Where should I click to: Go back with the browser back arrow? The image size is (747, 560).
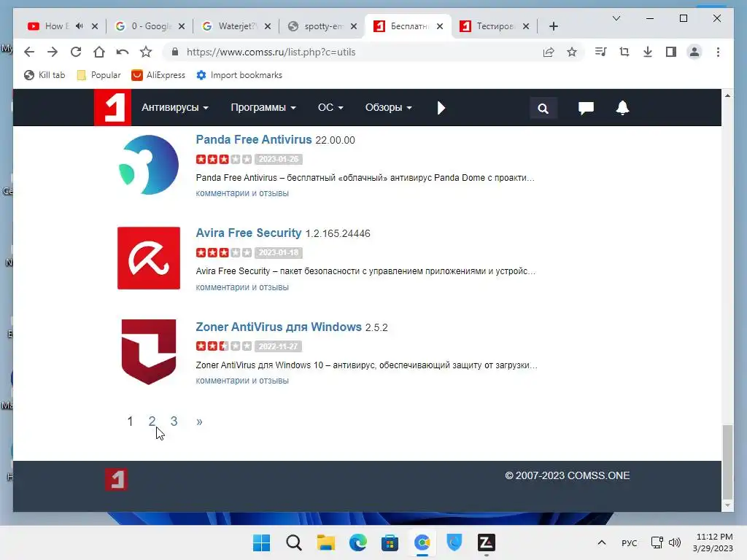[x=29, y=52]
